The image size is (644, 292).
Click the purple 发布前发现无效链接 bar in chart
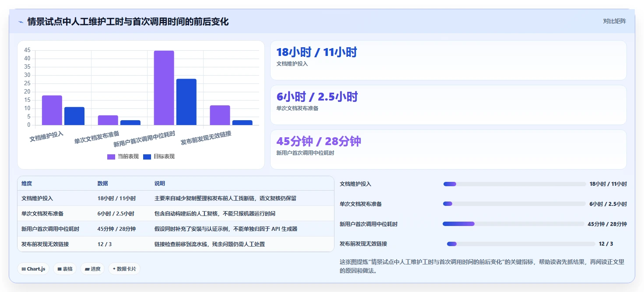coord(220,115)
